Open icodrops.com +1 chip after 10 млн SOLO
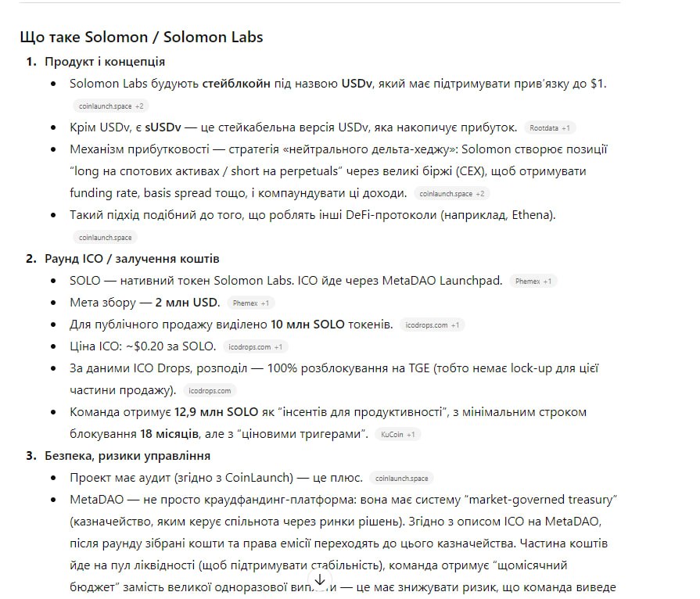 [433, 325]
